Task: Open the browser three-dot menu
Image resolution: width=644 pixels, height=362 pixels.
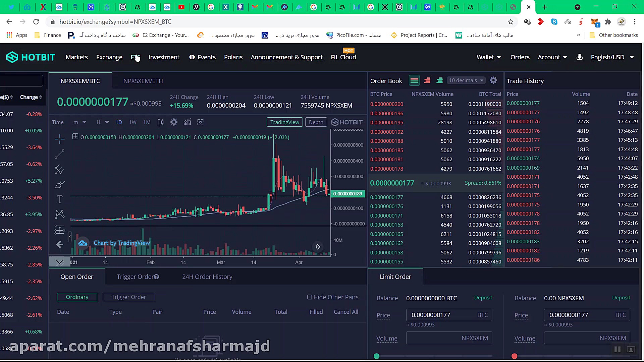Action: [635, 22]
